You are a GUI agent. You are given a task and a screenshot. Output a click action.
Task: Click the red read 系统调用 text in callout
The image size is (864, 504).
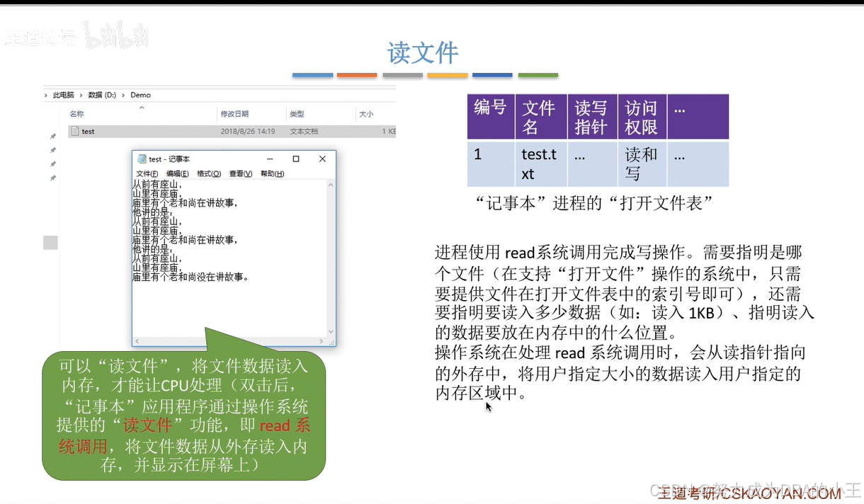tap(184, 436)
